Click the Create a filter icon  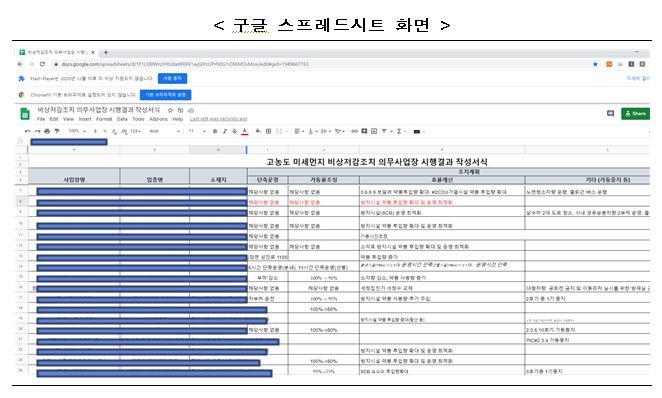[384, 131]
